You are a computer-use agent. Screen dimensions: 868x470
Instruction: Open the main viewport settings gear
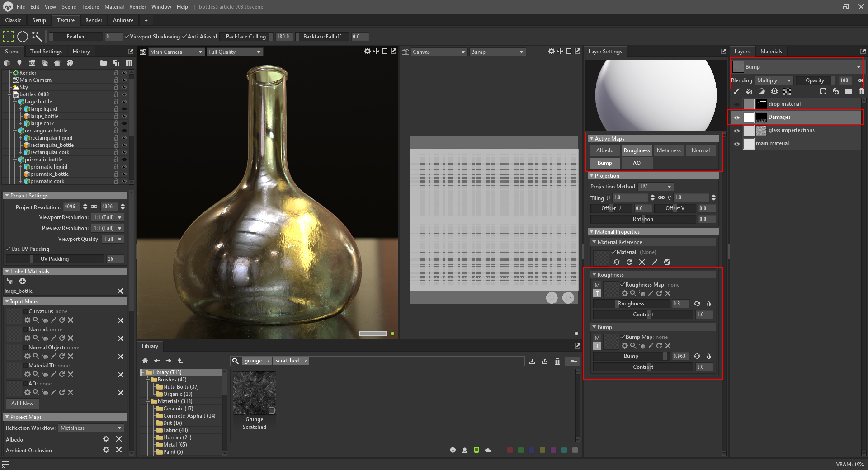[368, 52]
